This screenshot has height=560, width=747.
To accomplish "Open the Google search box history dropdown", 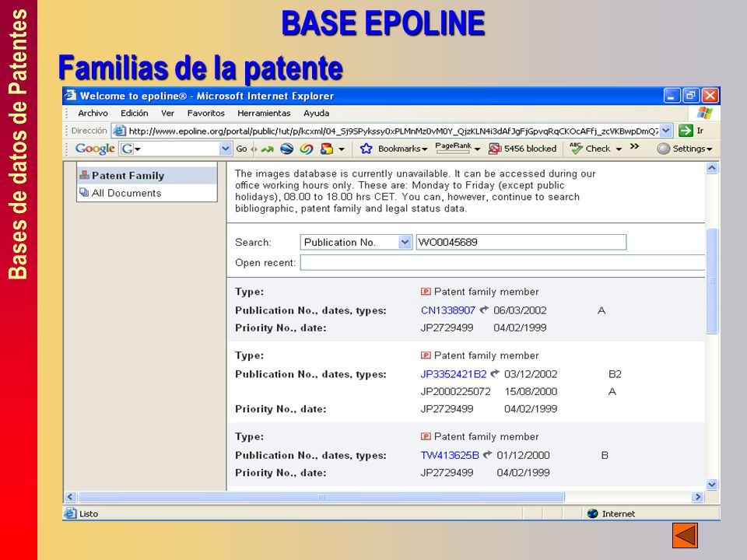I will pos(226,149).
